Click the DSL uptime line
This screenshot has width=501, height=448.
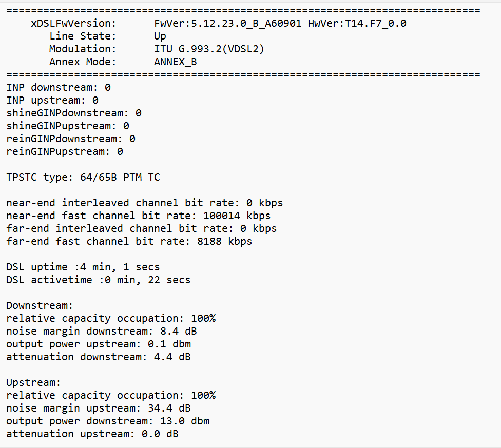pos(83,267)
